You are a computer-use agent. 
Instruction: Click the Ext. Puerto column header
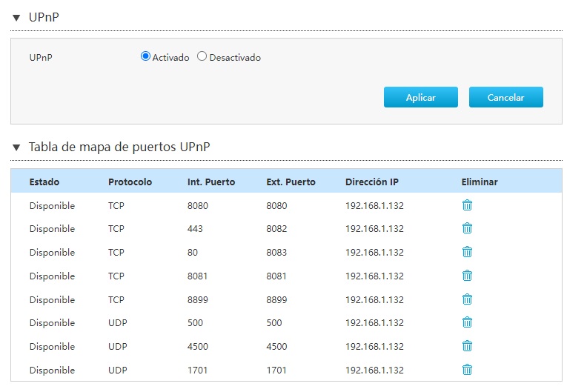291,182
